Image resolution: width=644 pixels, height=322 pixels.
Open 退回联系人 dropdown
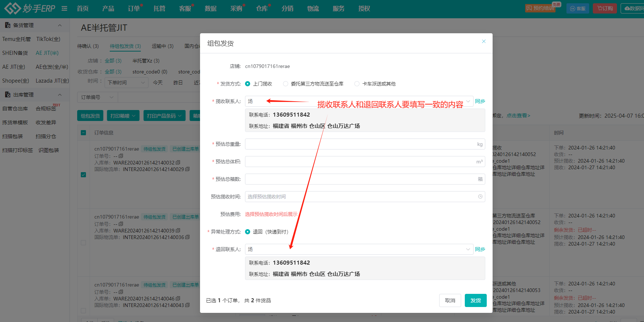coord(359,249)
